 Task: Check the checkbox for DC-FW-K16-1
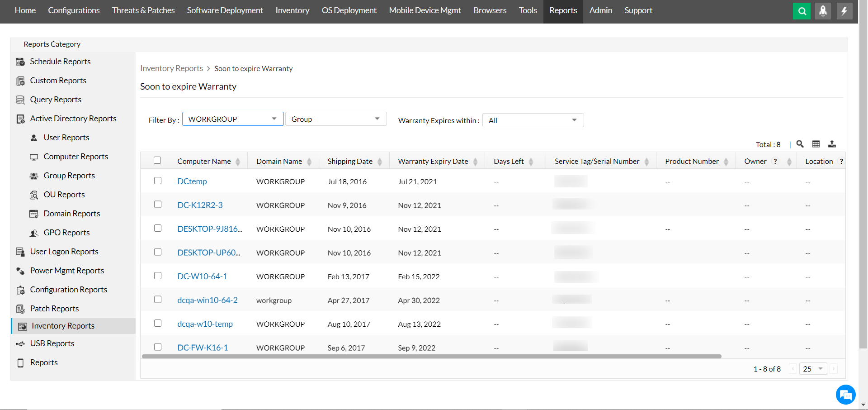pyautogui.click(x=158, y=347)
